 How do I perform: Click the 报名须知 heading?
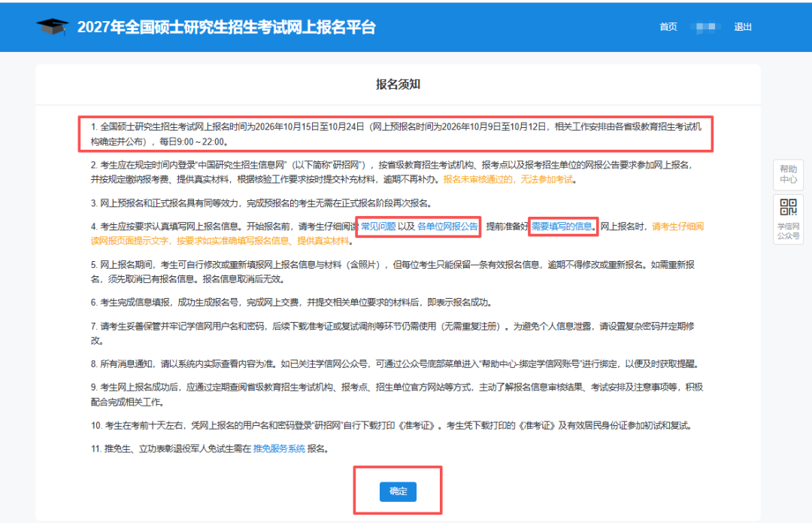(x=398, y=84)
